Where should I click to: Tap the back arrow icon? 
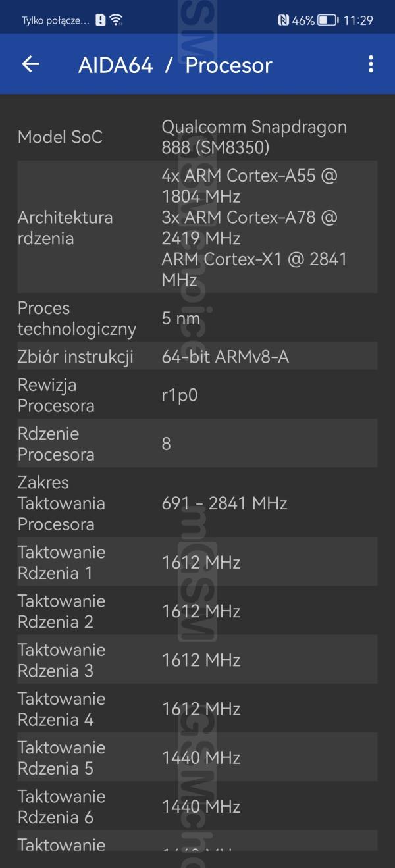point(30,64)
